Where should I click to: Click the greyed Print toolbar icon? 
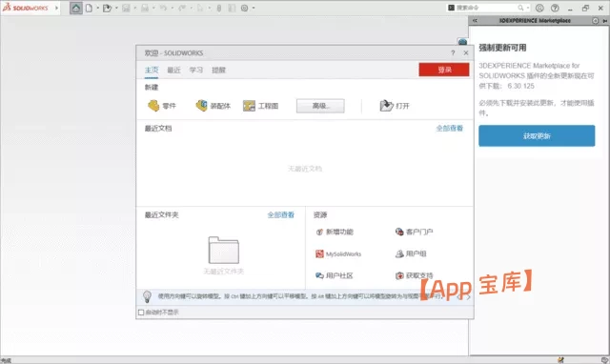(x=145, y=8)
